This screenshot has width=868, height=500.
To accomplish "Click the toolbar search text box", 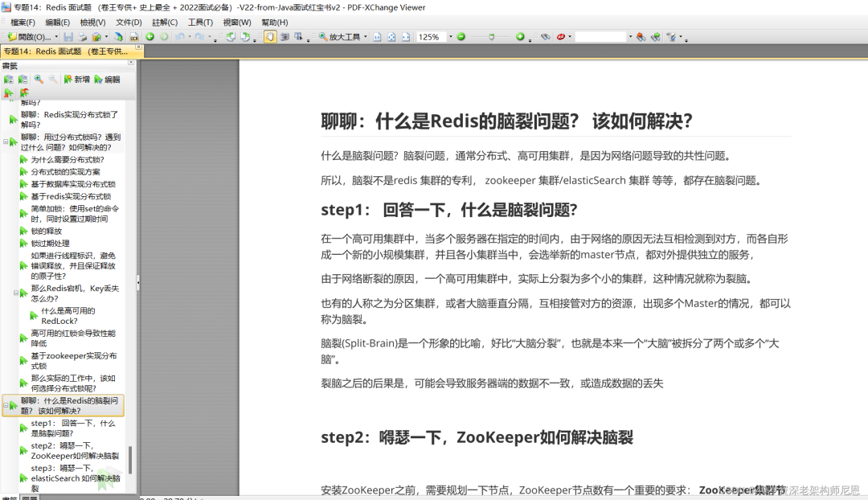I will [600, 37].
